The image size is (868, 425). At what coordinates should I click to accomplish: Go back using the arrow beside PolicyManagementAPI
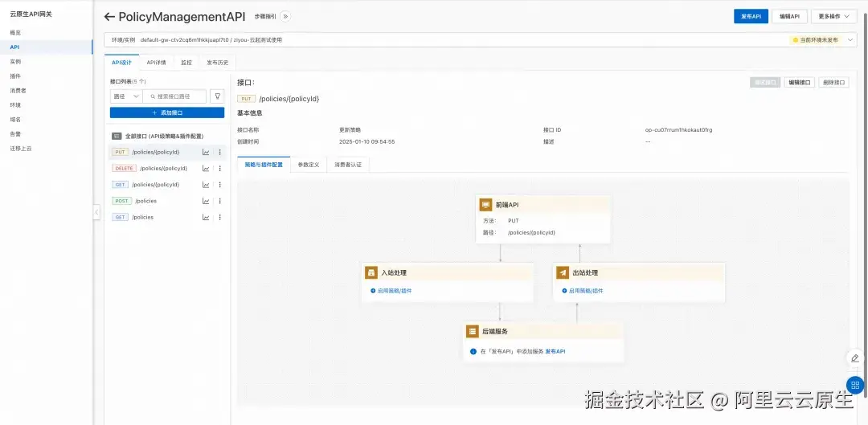click(x=109, y=17)
